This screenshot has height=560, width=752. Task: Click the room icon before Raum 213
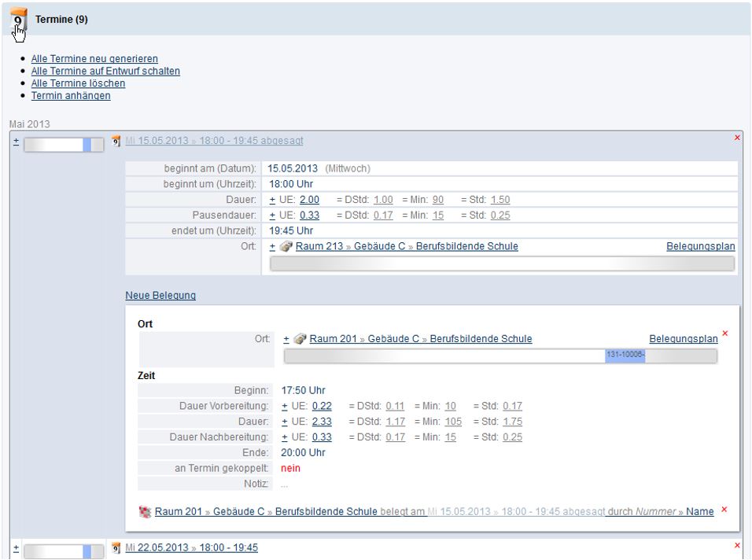pyautogui.click(x=287, y=246)
